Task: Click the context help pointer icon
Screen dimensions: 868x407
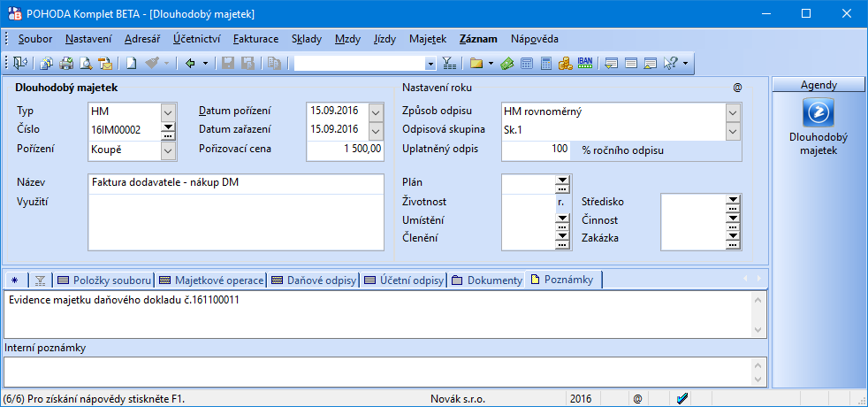Action: click(670, 63)
